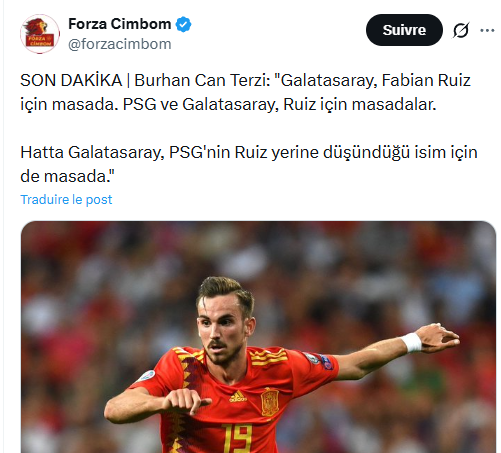Click the Spain crest on the jersey

click(x=270, y=401)
